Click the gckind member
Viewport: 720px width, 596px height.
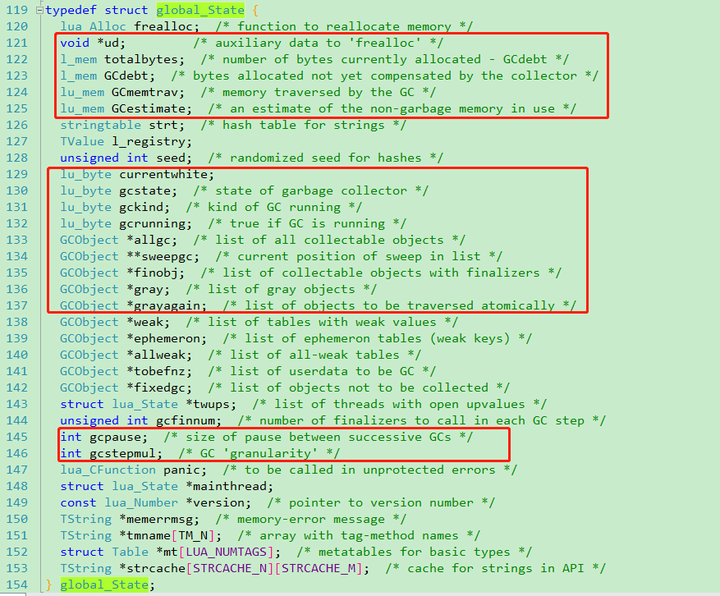coord(141,207)
